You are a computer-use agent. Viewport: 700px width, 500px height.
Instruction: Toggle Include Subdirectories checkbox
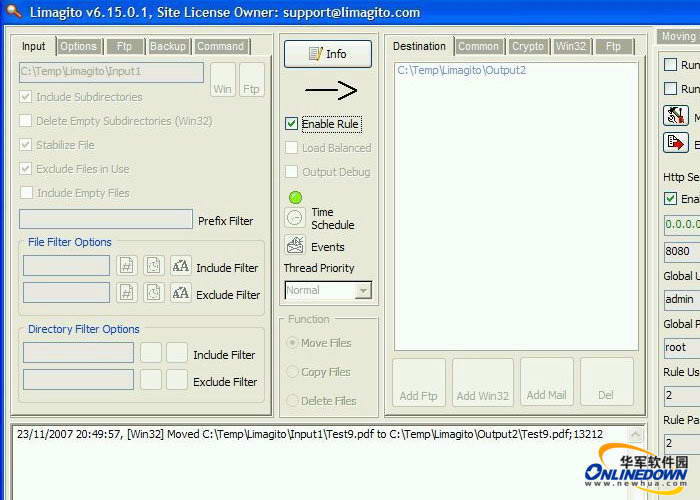[x=26, y=97]
